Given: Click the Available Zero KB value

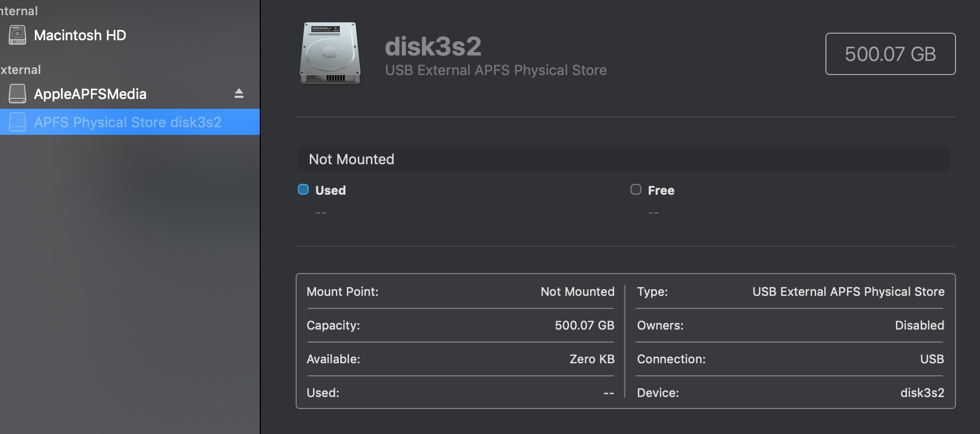Looking at the screenshot, I should (x=592, y=359).
